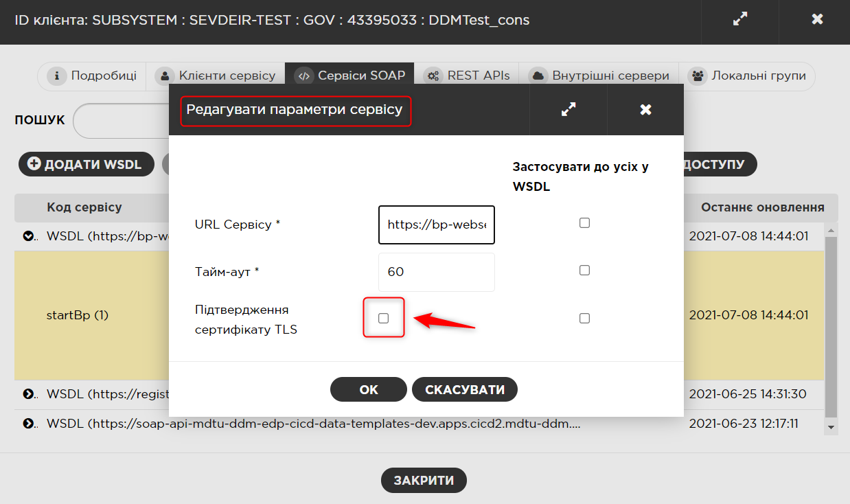The image size is (850, 504).
Task: Click the info icon on Подробиці tab
Action: coord(57,76)
